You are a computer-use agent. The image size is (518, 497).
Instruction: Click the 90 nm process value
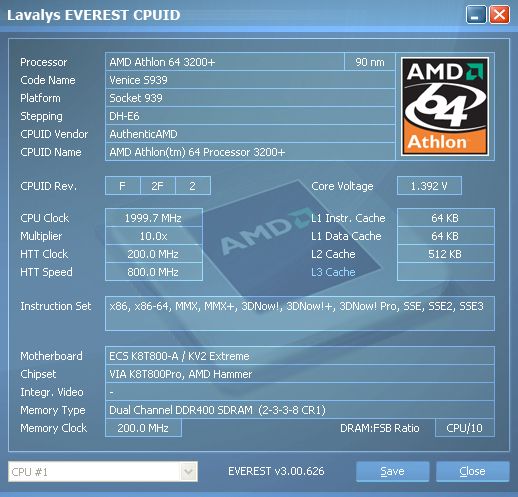coord(370,62)
